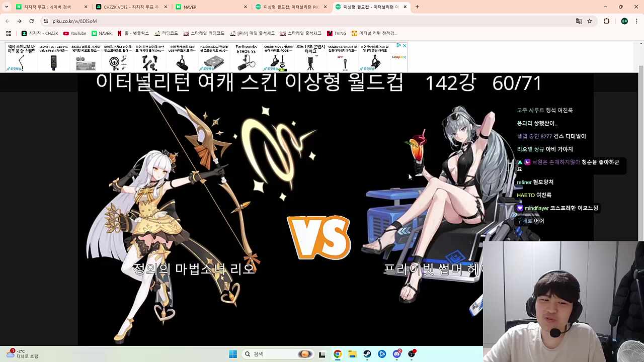The height and width of the screenshot is (362, 644).
Task: Go back to the previous page
Action: 7,21
